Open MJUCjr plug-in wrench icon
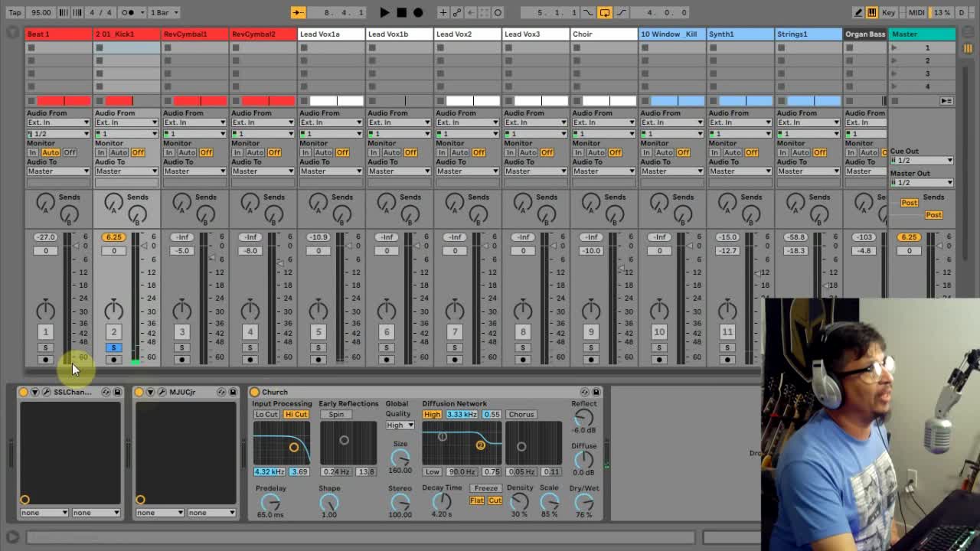 (162, 392)
